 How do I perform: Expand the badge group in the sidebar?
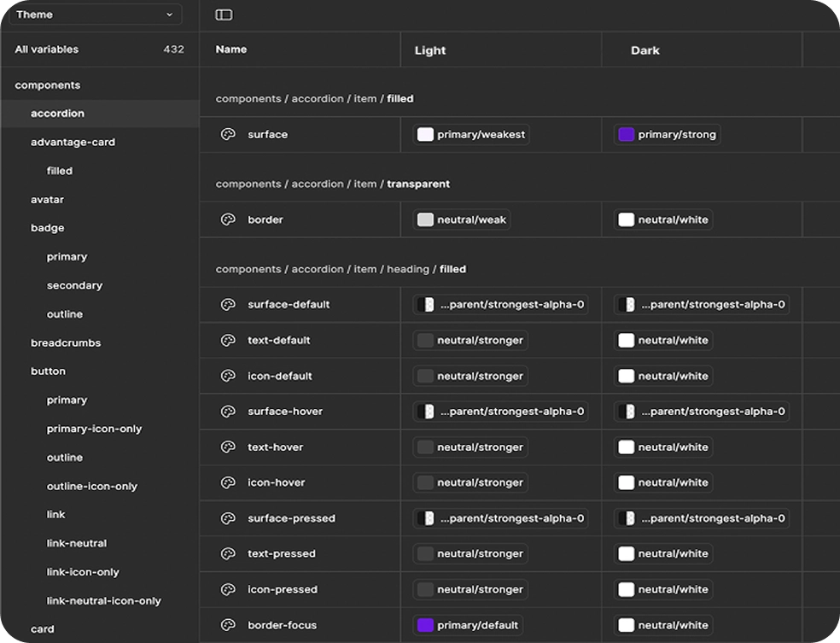[47, 227]
